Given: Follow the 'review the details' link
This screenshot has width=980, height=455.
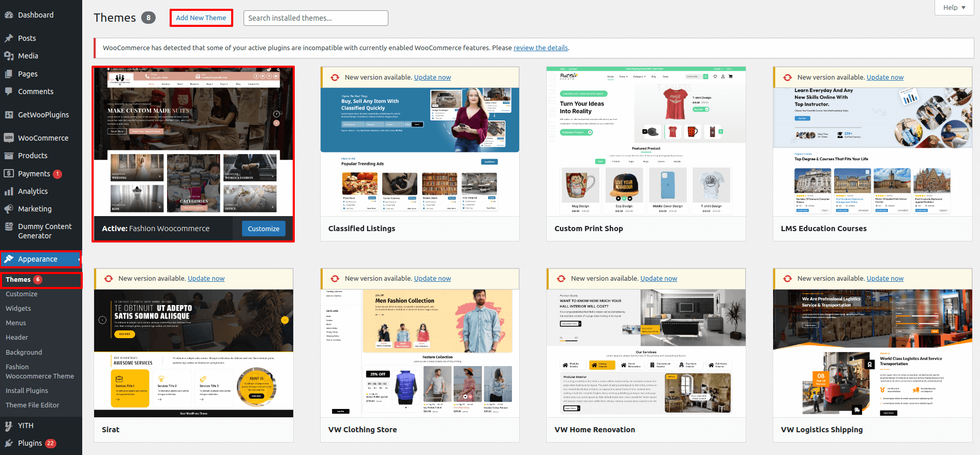Looking at the screenshot, I should click(x=540, y=48).
